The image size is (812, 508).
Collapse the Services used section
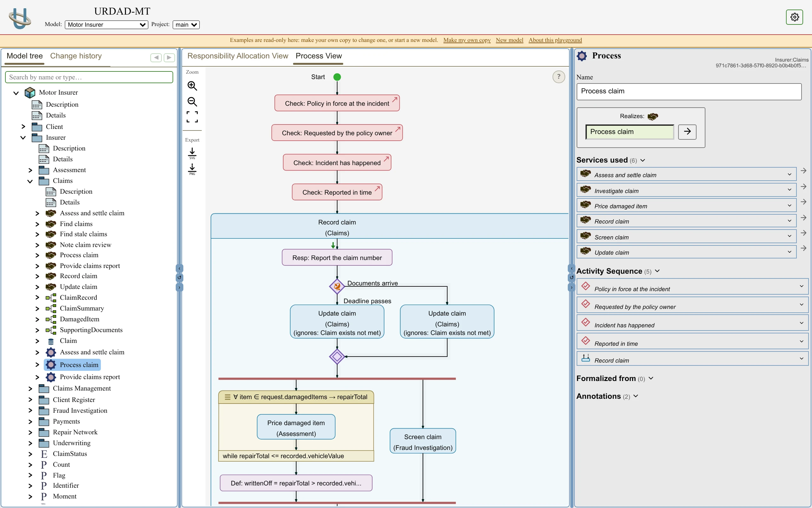(643, 160)
